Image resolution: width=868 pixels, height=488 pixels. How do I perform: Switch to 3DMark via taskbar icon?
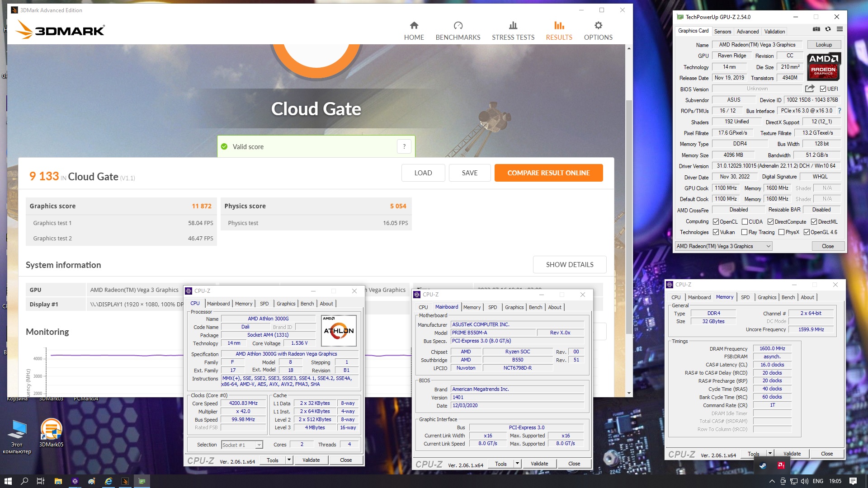[x=125, y=481]
